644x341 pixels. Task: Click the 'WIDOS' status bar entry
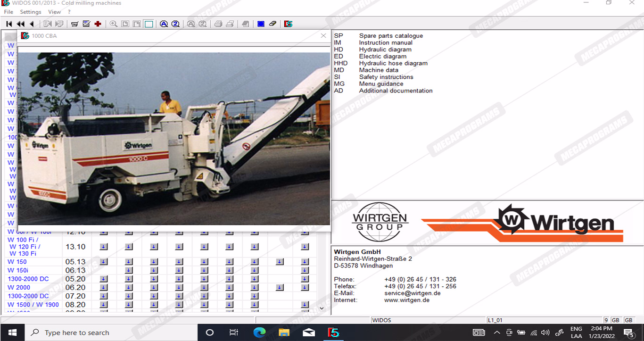(x=381, y=320)
